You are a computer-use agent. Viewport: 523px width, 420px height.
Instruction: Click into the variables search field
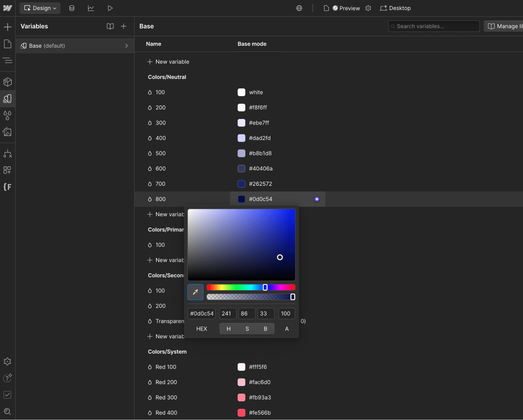[x=433, y=26]
